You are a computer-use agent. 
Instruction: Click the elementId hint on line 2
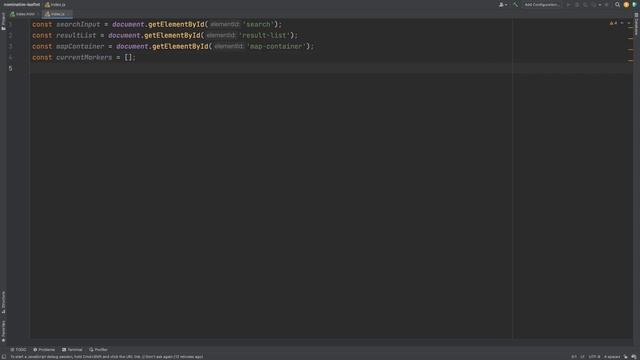(x=221, y=36)
